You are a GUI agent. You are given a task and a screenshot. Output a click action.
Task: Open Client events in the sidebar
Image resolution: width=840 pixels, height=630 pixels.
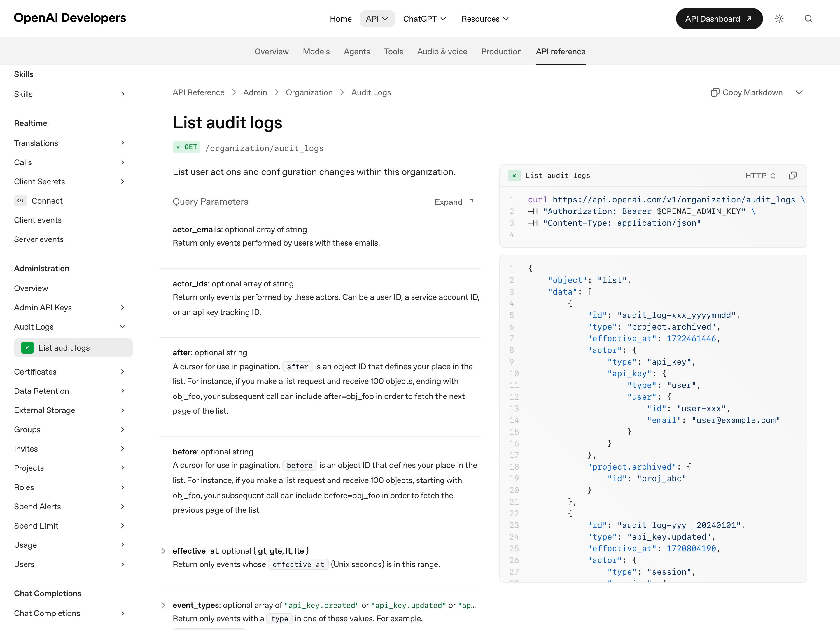point(38,220)
